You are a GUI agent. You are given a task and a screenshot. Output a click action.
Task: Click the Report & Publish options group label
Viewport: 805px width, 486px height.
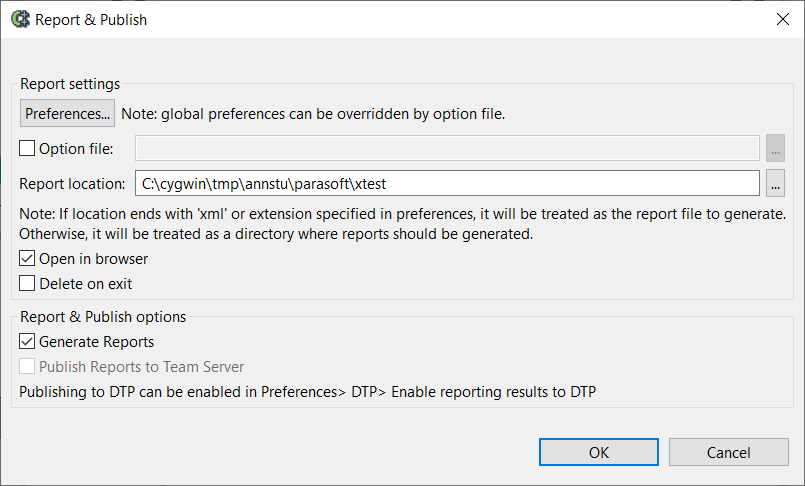click(x=103, y=317)
